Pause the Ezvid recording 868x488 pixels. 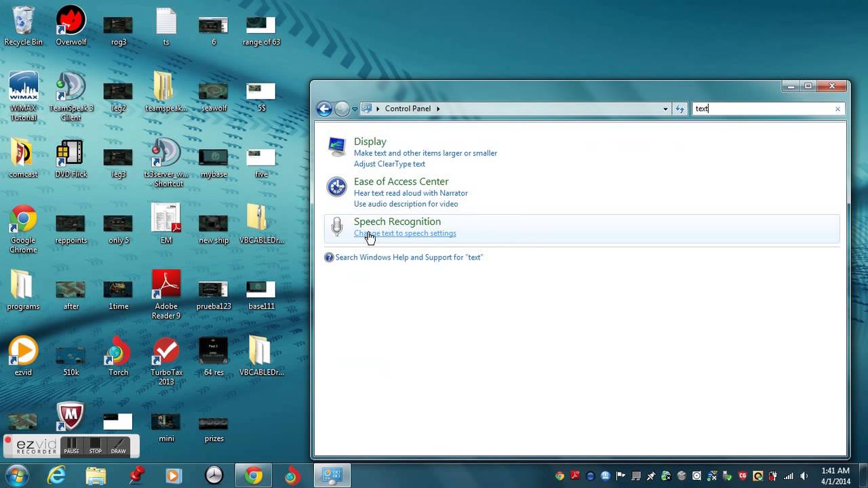pos(71,447)
